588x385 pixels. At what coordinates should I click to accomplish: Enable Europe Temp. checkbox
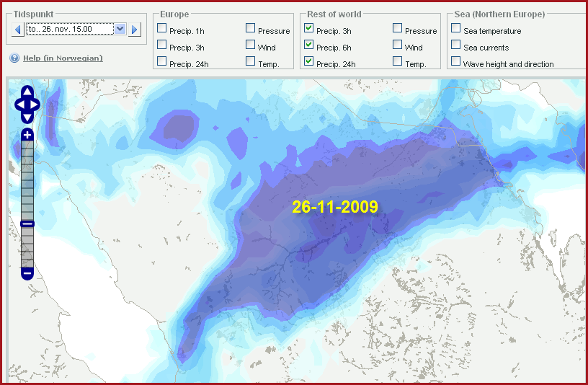pyautogui.click(x=251, y=61)
